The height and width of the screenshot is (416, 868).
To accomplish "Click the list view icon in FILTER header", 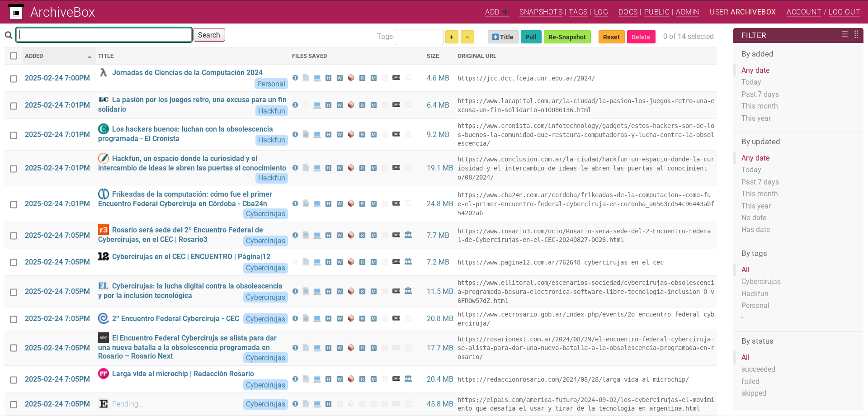I will pyautogui.click(x=844, y=34).
